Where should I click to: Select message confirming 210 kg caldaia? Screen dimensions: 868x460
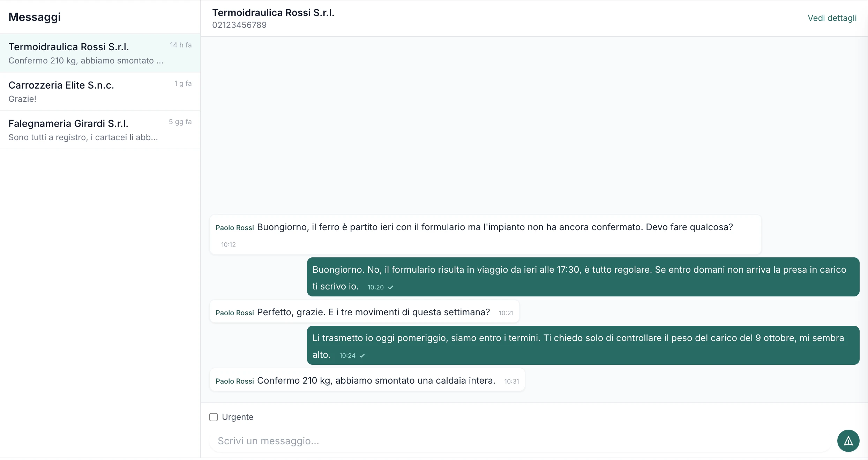(x=367, y=380)
